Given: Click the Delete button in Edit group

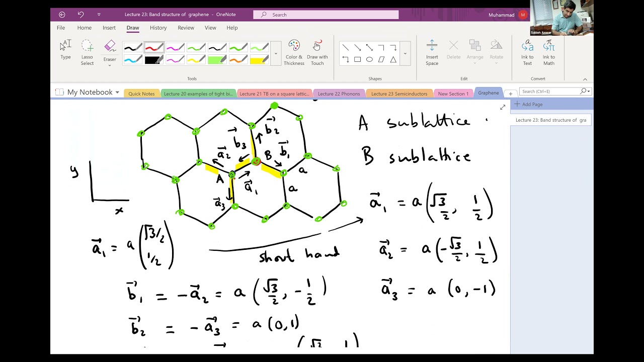Looking at the screenshot, I should (x=453, y=50).
